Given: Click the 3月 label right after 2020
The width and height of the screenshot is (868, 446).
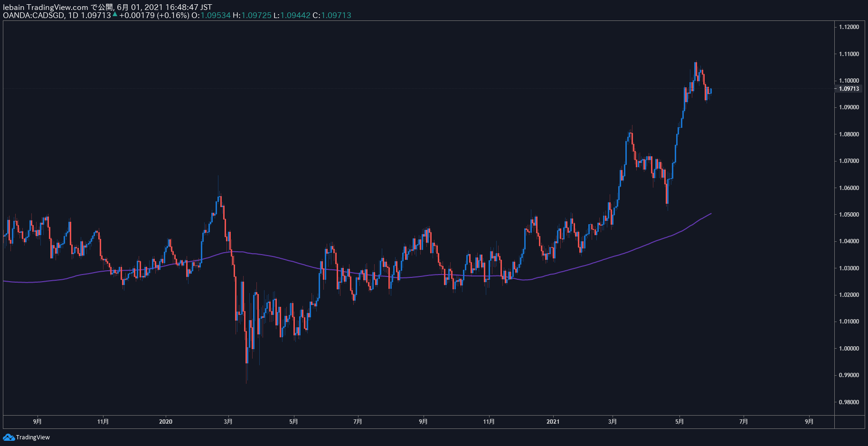Looking at the screenshot, I should pyautogui.click(x=228, y=422).
